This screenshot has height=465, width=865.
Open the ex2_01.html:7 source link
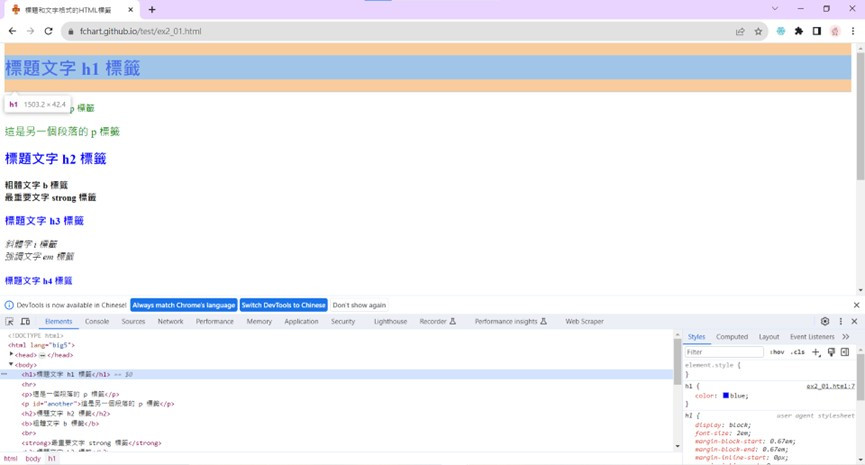830,386
